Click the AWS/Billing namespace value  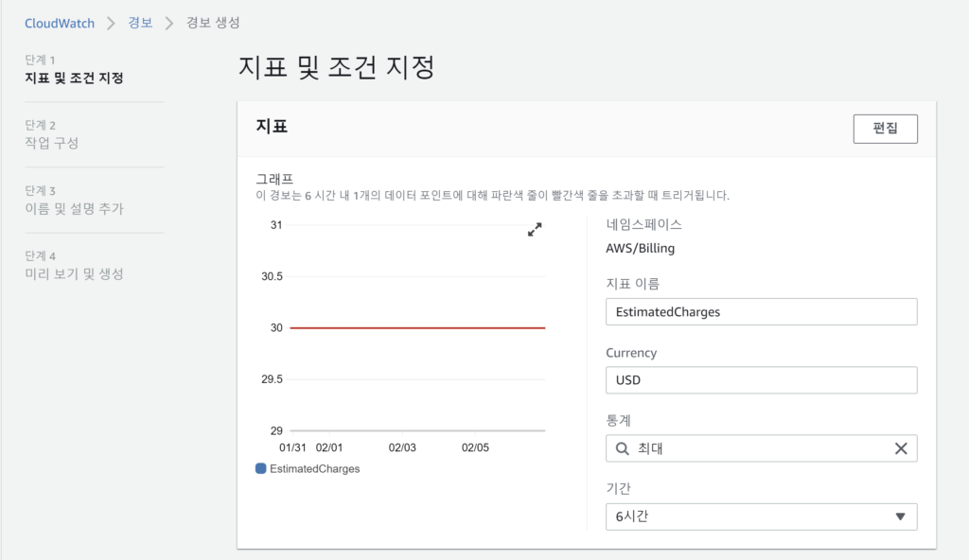(x=640, y=249)
